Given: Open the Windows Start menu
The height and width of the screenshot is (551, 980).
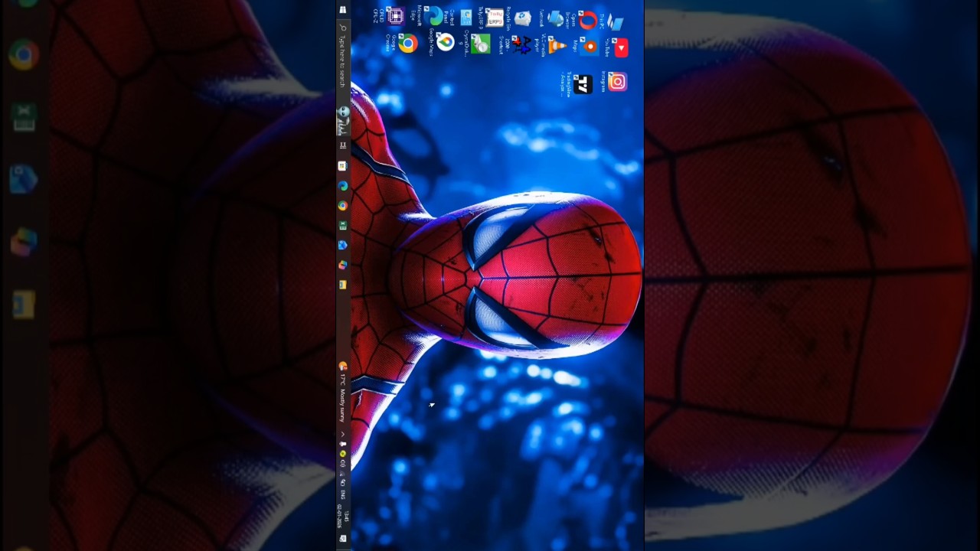Looking at the screenshot, I should pyautogui.click(x=343, y=10).
